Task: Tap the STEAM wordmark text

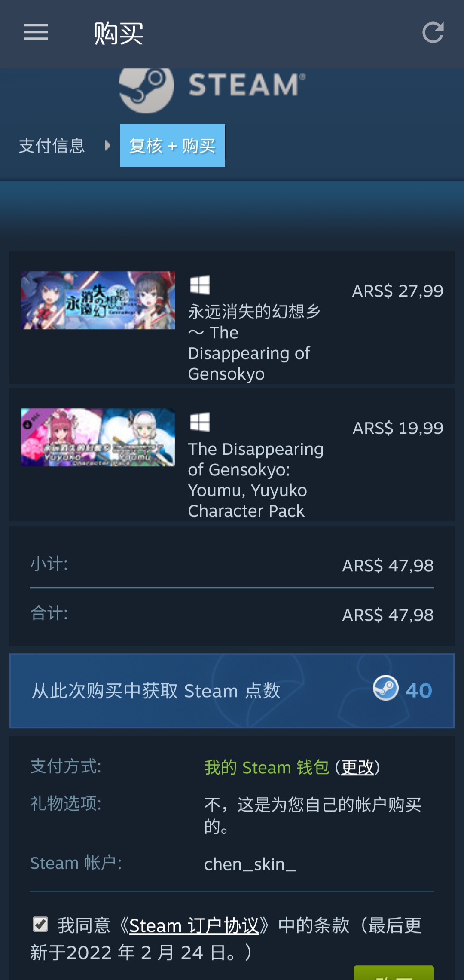Action: 247,84
